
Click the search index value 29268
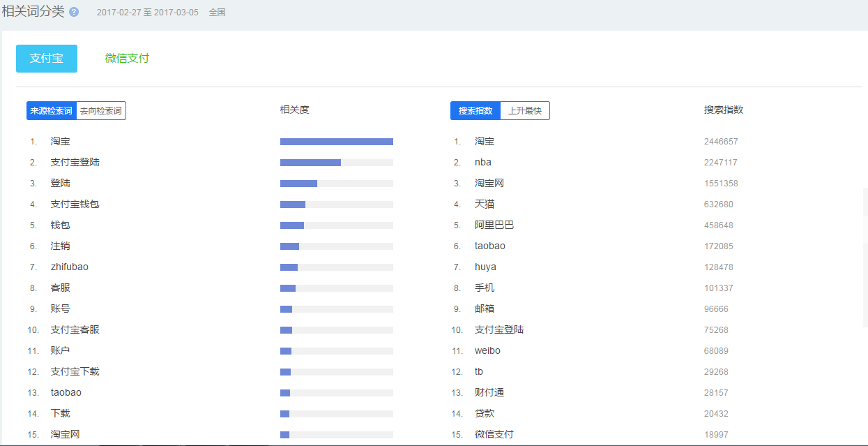(x=716, y=372)
